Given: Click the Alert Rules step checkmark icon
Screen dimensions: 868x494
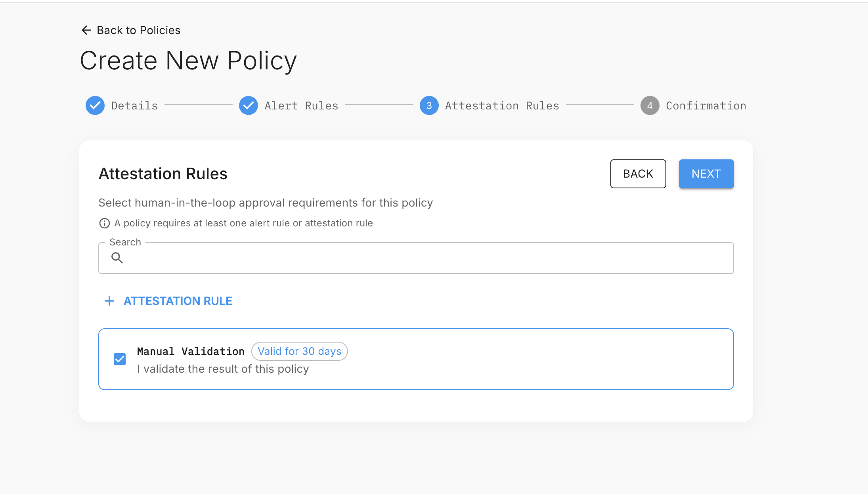Looking at the screenshot, I should tap(249, 105).
